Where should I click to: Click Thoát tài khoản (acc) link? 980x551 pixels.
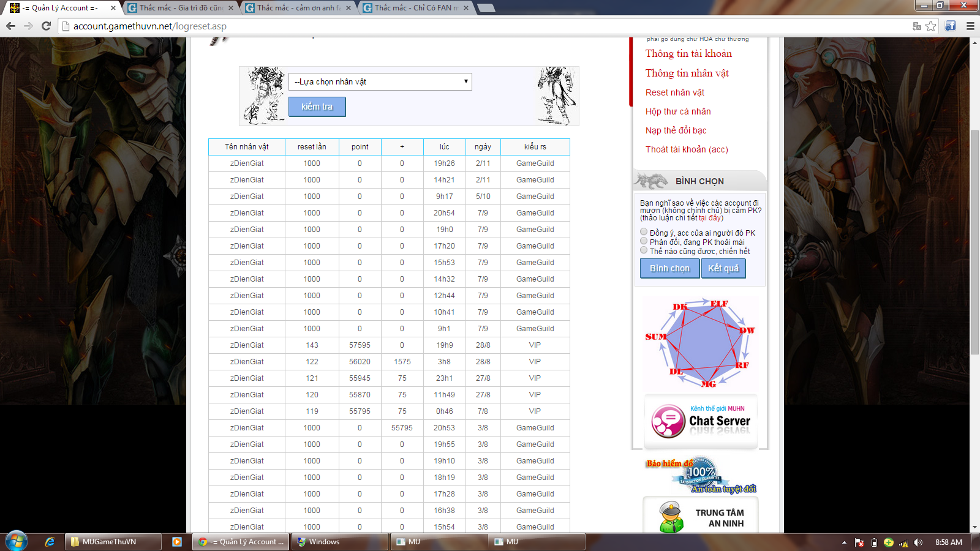(x=687, y=149)
